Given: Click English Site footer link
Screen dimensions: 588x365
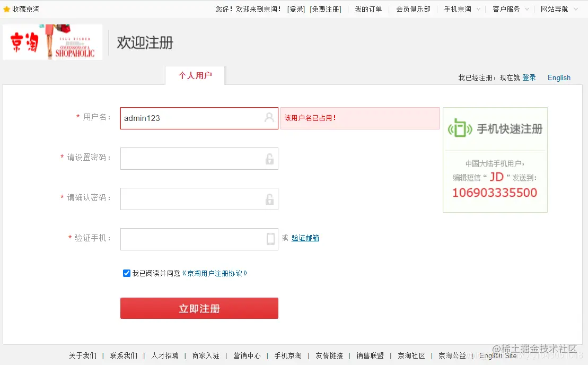Looking at the screenshot, I should coord(498,355).
